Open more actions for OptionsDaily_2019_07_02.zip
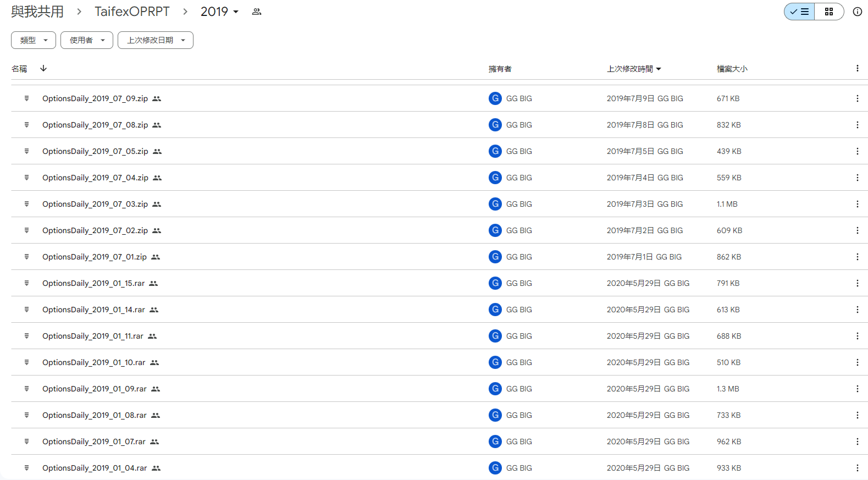The image size is (868, 480). pos(858,230)
